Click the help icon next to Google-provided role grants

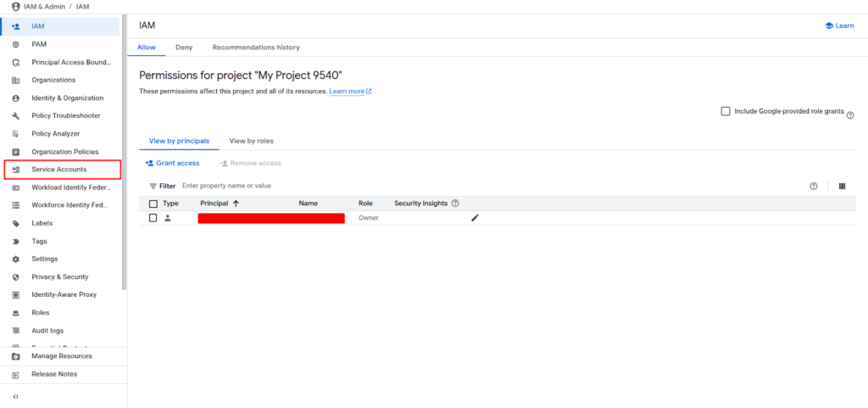click(x=850, y=115)
